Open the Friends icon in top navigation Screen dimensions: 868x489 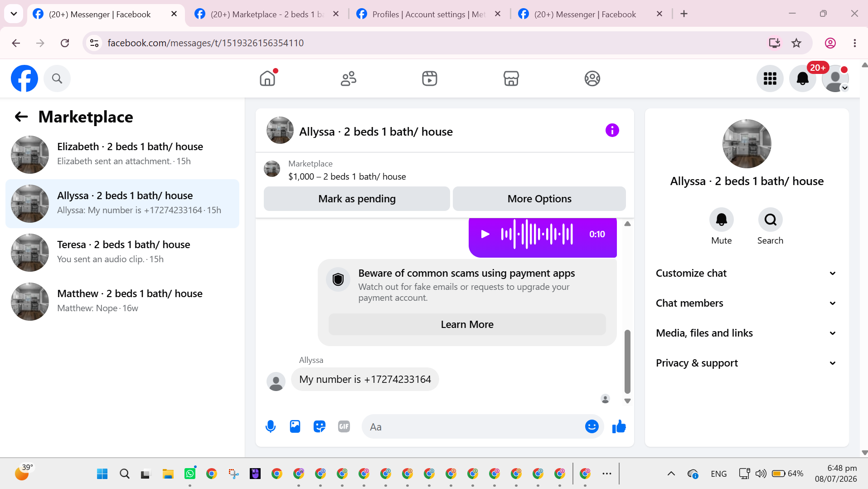point(349,78)
